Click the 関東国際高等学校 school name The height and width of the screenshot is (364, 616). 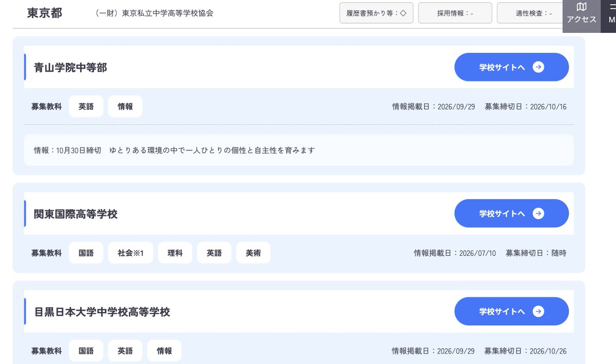coord(75,214)
